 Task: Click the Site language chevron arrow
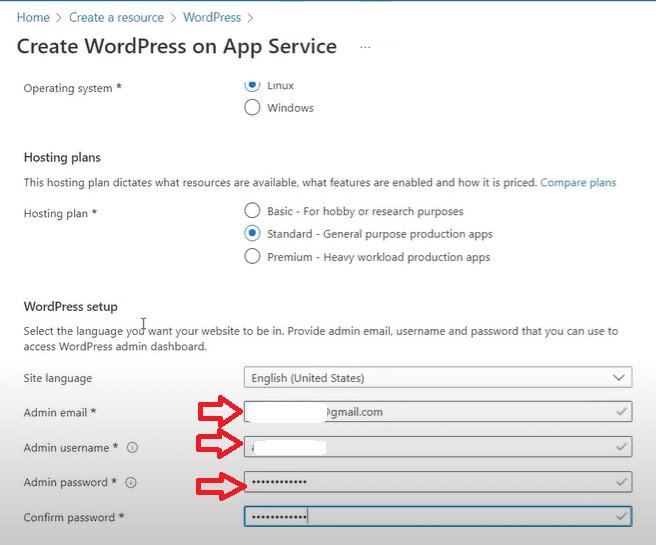click(619, 378)
